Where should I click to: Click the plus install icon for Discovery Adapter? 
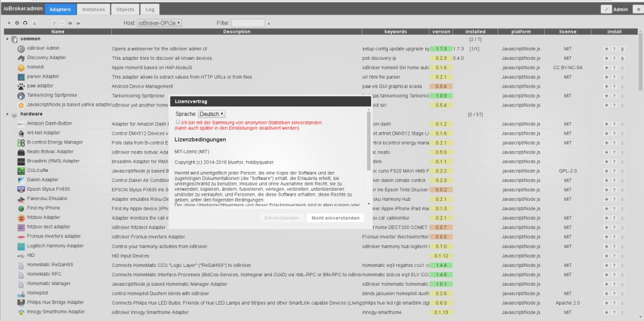(x=606, y=58)
